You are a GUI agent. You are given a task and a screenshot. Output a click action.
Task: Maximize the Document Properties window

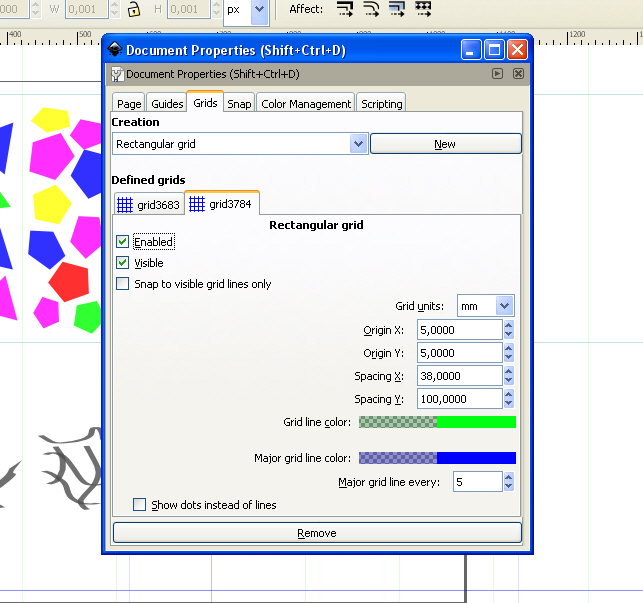(494, 50)
